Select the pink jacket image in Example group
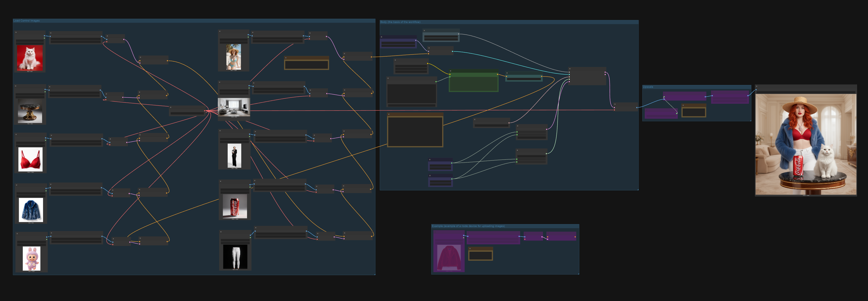This screenshot has height=301, width=868. click(449, 257)
